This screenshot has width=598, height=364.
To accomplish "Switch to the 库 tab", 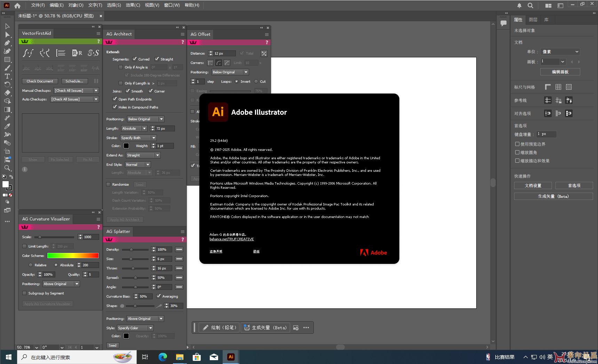I will (547, 20).
